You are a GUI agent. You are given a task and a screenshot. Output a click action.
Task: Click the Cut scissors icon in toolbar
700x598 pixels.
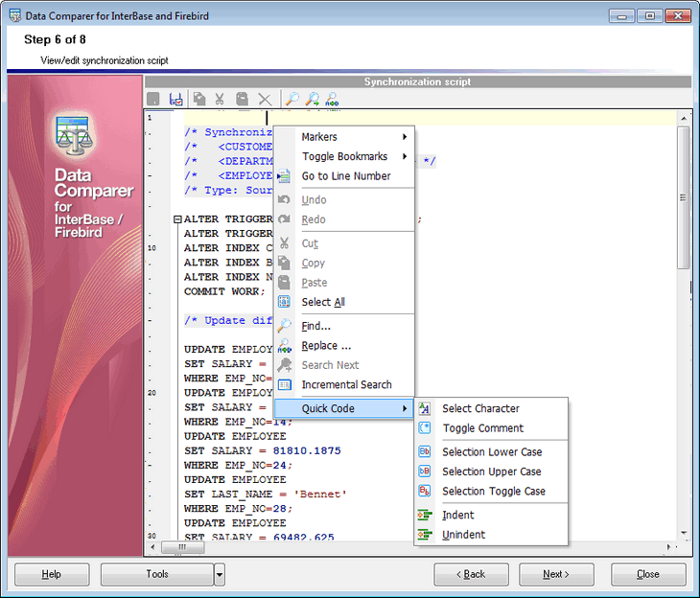220,99
